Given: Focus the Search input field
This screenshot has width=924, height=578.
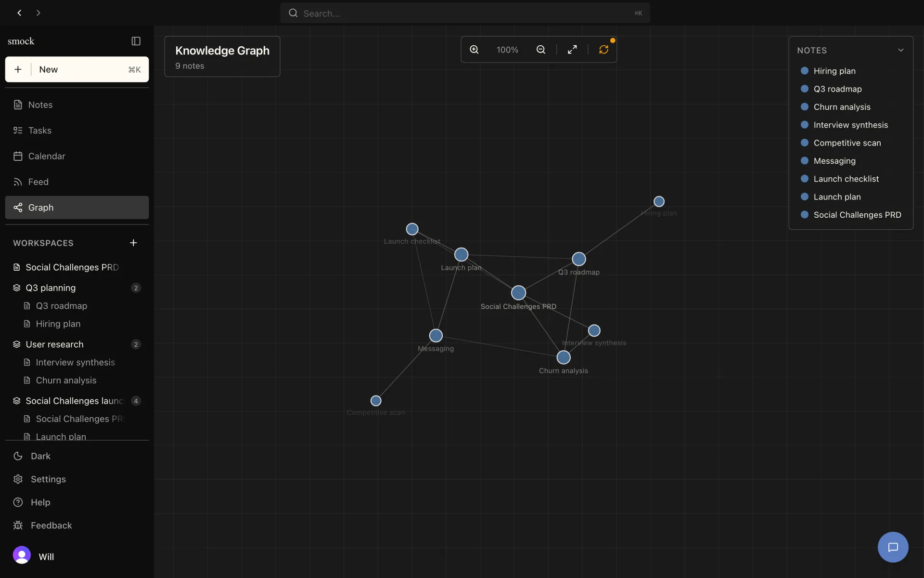Looking at the screenshot, I should (x=465, y=13).
